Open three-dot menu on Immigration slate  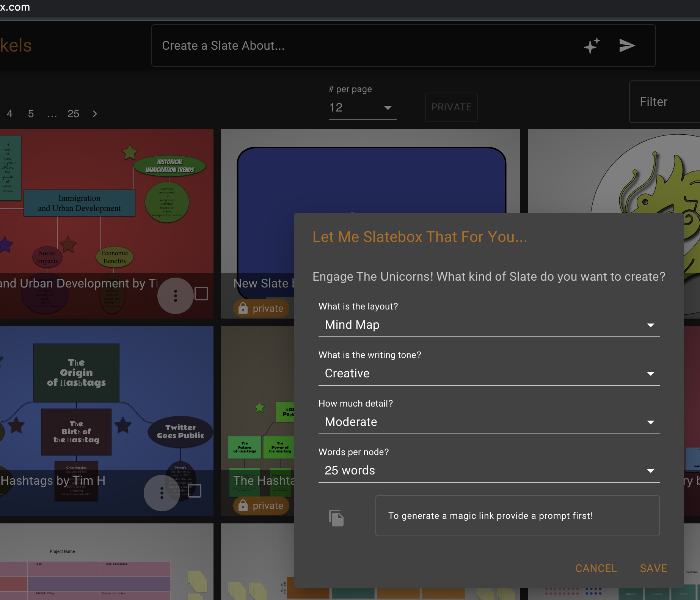[x=175, y=296]
